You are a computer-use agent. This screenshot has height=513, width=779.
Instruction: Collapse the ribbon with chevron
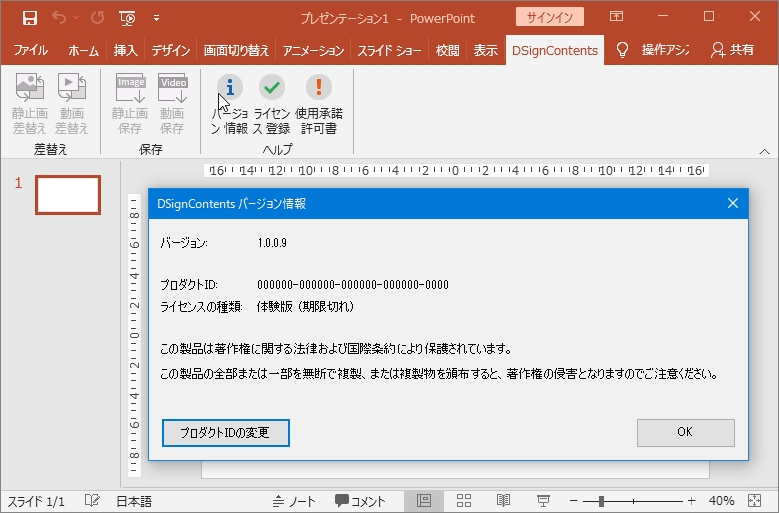pyautogui.click(x=764, y=151)
